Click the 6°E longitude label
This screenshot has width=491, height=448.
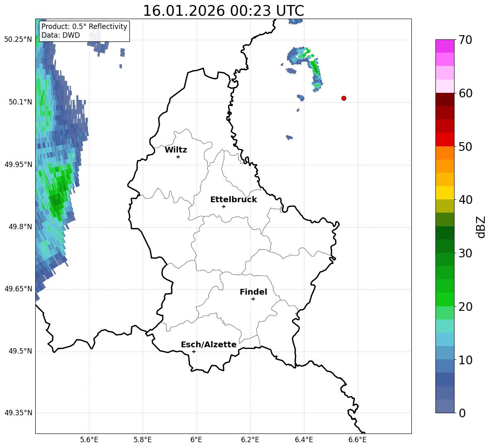click(196, 440)
